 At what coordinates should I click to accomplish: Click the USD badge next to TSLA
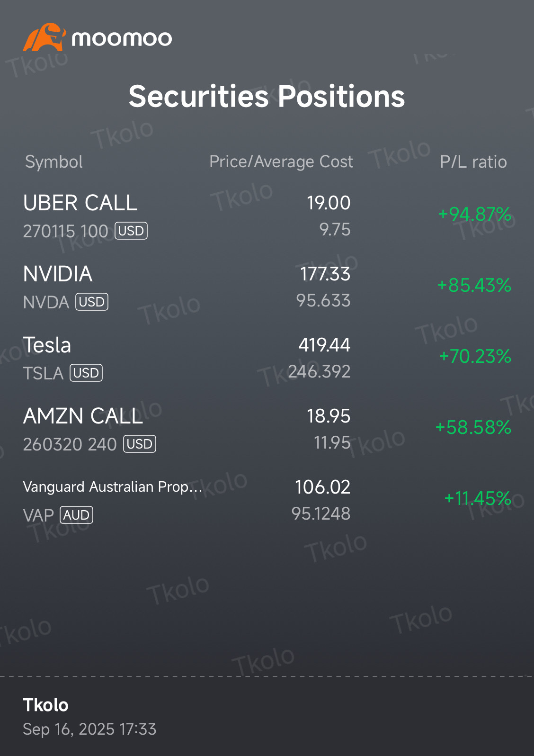(x=86, y=373)
